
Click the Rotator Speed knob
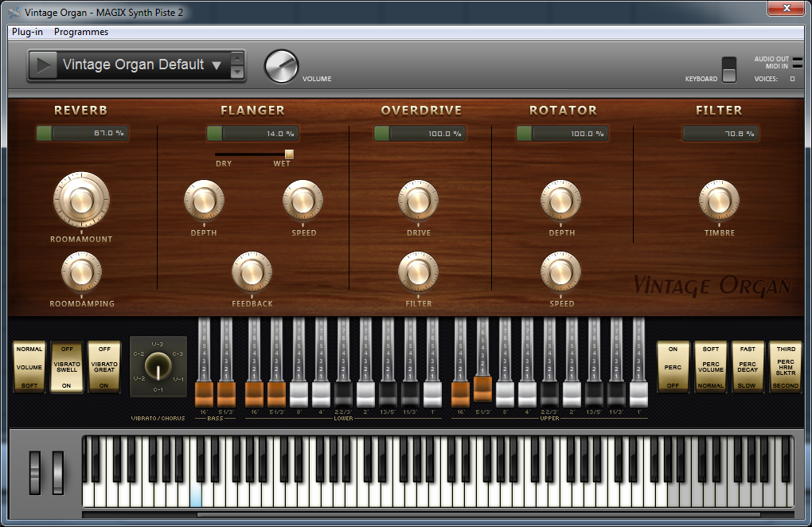pyautogui.click(x=561, y=271)
